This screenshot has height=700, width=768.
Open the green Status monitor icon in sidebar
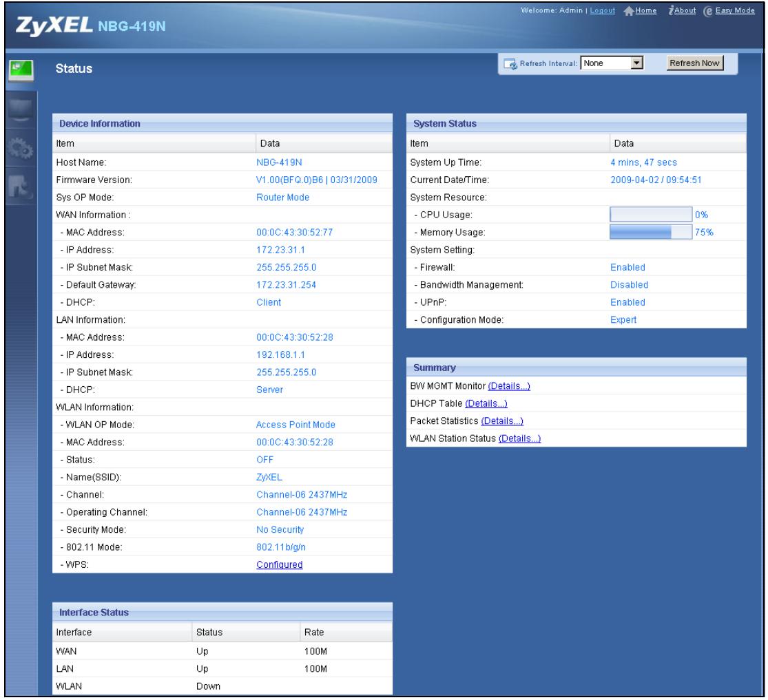[21, 70]
